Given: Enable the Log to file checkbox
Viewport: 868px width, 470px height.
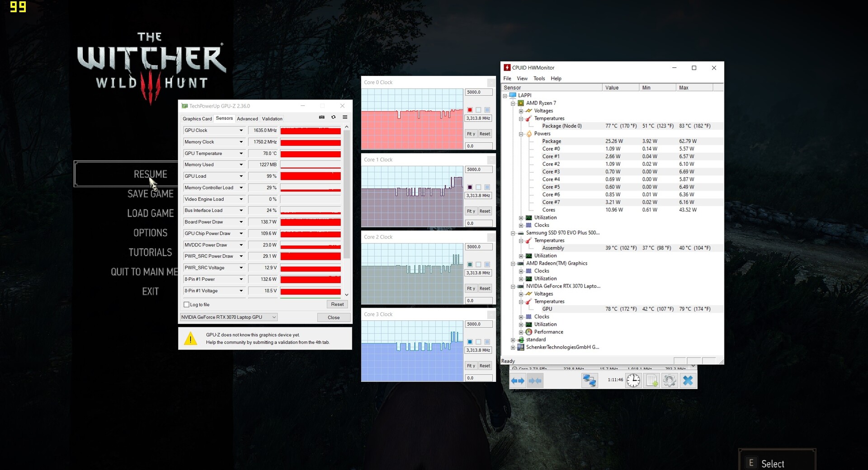Looking at the screenshot, I should pos(187,305).
